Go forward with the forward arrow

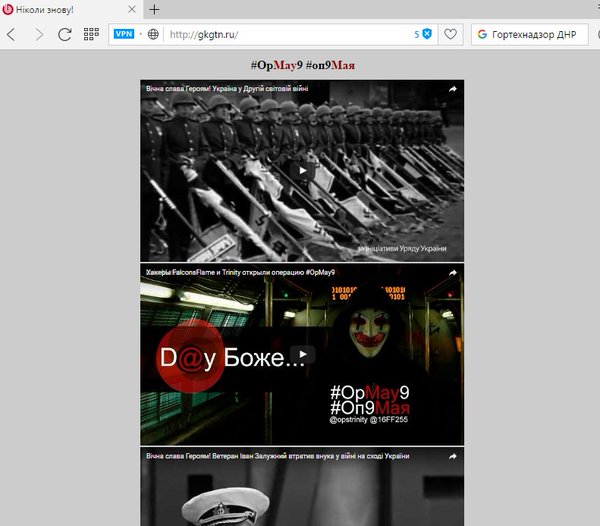coord(39,34)
